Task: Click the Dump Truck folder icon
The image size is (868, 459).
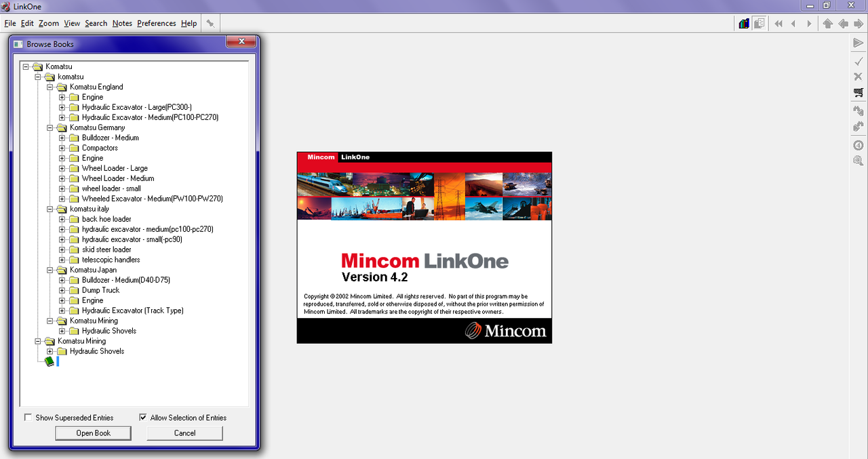Action: [x=74, y=290]
